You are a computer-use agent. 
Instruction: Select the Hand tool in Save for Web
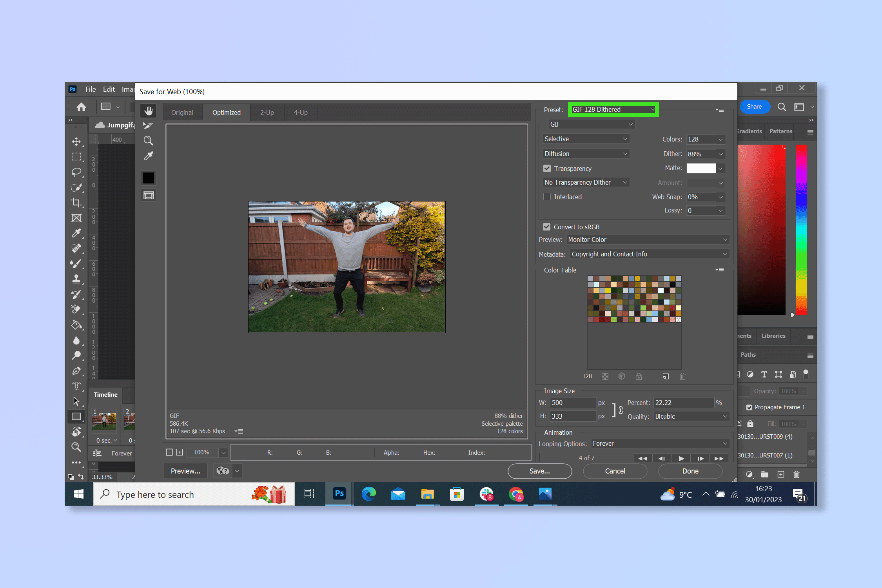click(x=148, y=111)
